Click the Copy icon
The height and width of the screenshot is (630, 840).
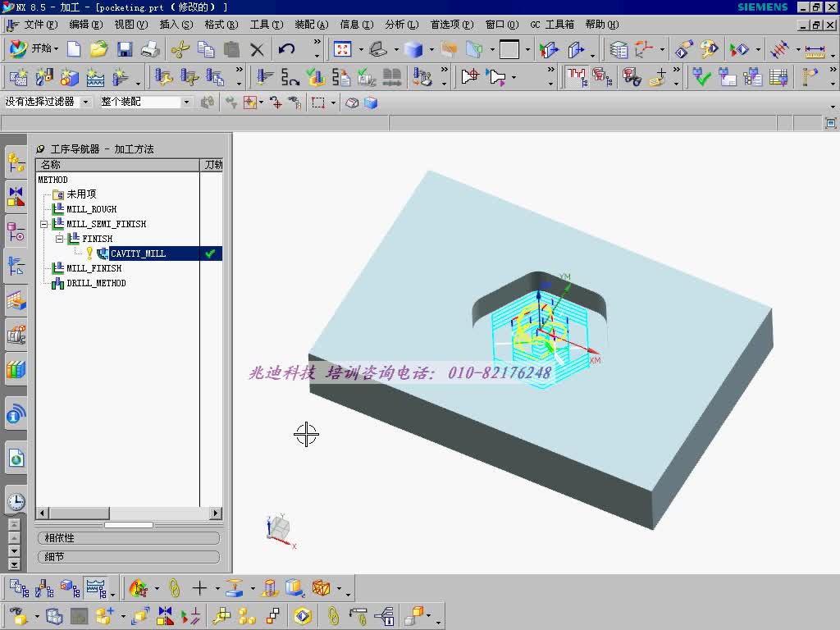[206, 49]
